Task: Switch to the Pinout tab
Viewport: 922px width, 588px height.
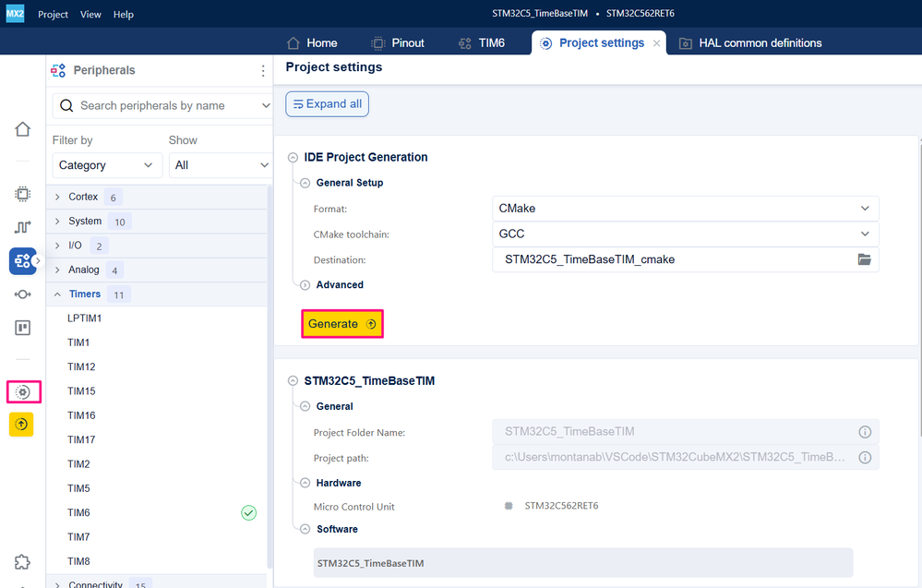Action: coord(398,43)
